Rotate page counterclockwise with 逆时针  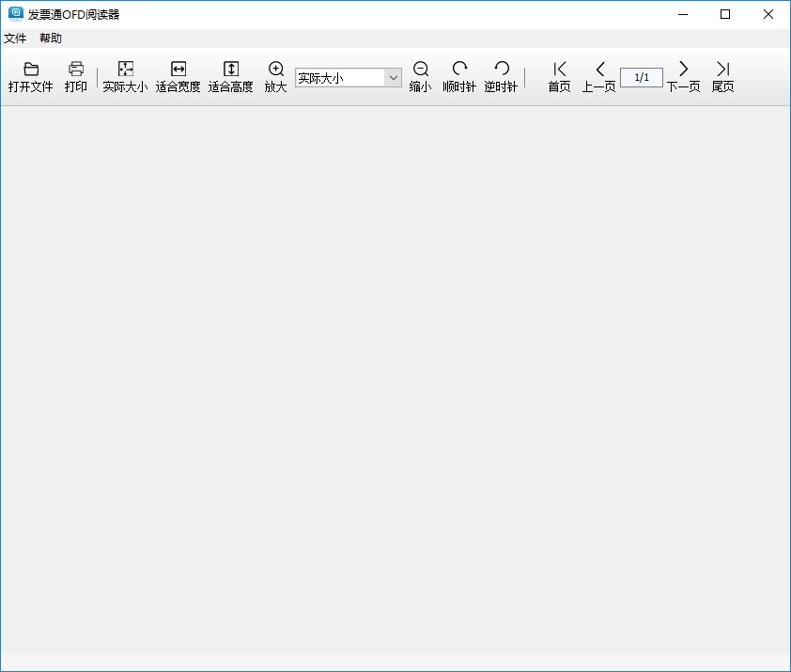501,77
